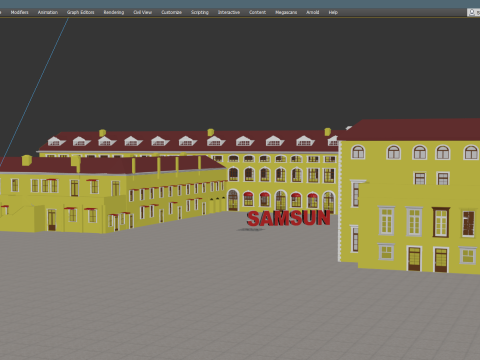Open the Modifiers menu
480x360 pixels.
[19, 12]
